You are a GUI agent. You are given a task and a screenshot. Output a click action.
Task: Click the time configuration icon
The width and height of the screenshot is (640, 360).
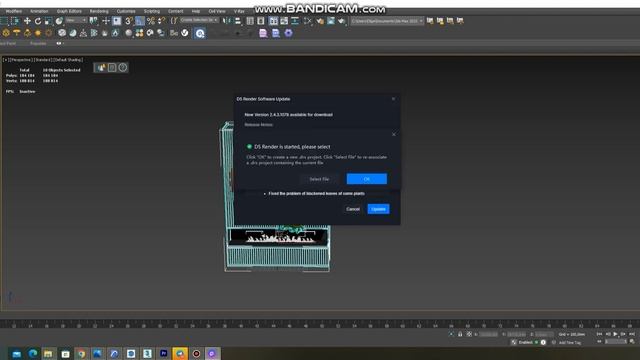632,342
